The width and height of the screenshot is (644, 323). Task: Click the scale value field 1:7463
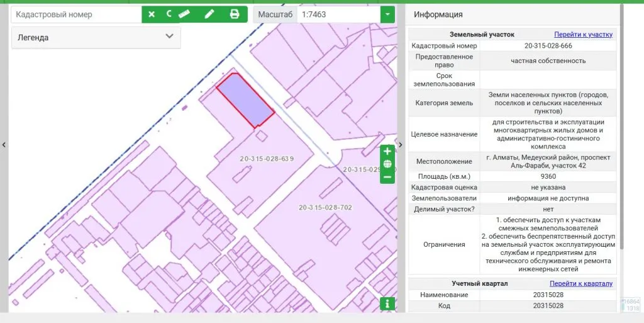[x=338, y=14]
